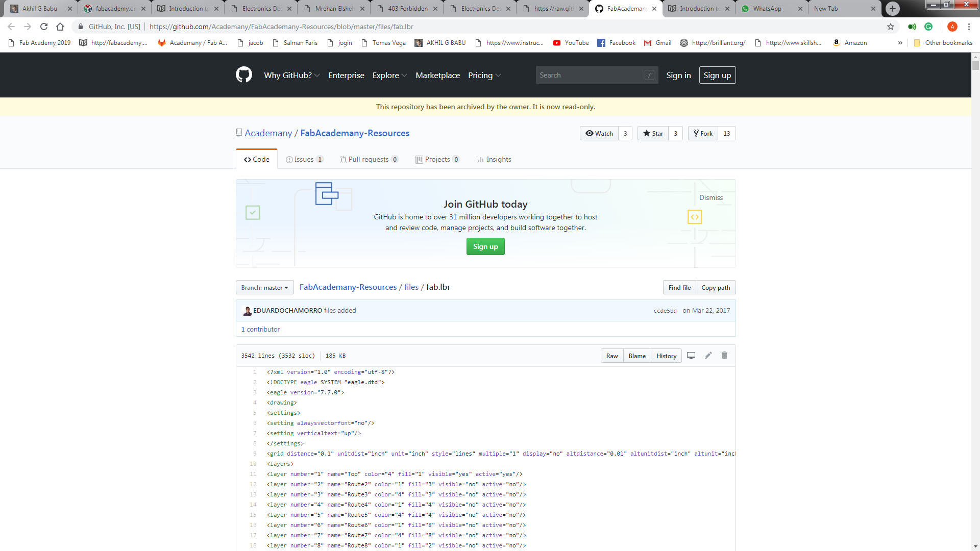
Task: Click the pencil edit file icon
Action: click(x=708, y=356)
